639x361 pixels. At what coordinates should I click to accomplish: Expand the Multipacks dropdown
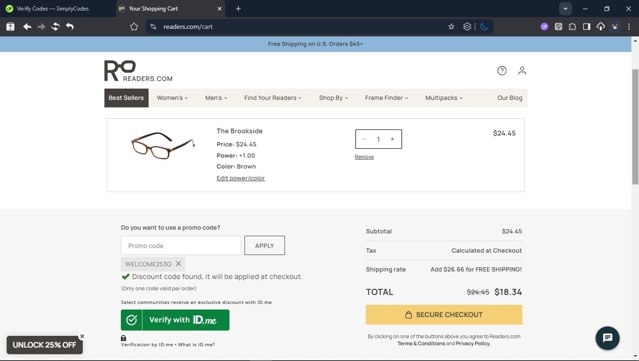[x=444, y=98]
